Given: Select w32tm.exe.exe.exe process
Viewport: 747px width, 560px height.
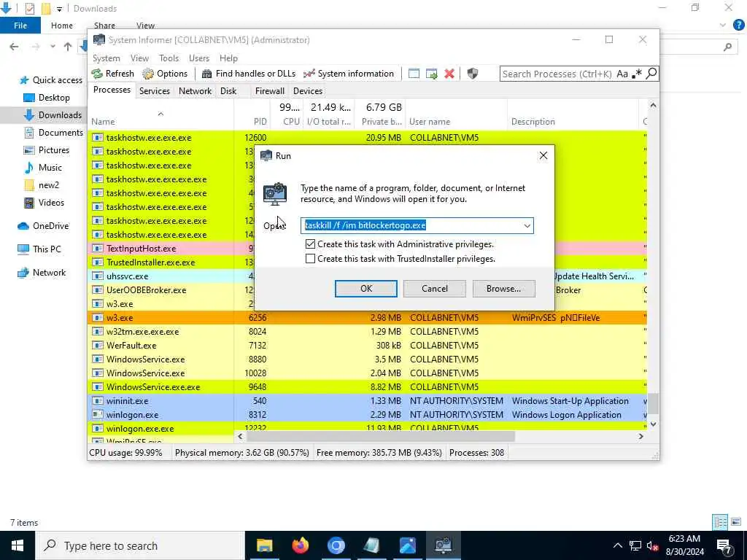Looking at the screenshot, I should [x=368, y=332].
